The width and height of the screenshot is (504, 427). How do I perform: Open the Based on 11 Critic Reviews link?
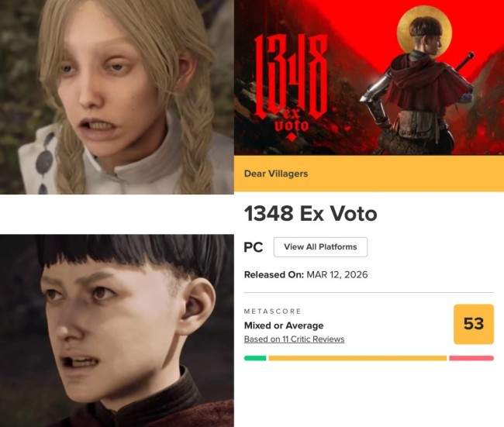294,339
